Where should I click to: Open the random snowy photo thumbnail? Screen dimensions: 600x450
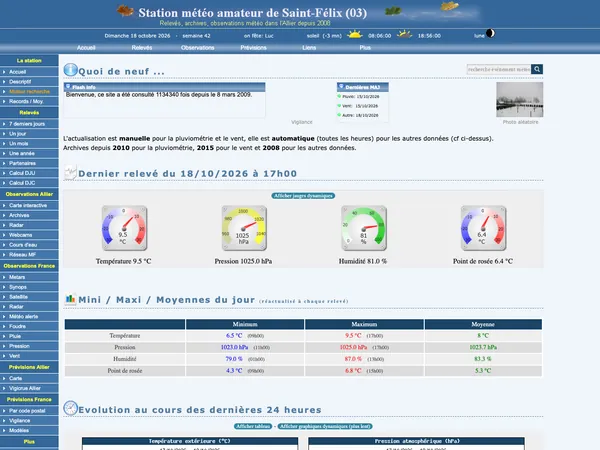tap(520, 99)
